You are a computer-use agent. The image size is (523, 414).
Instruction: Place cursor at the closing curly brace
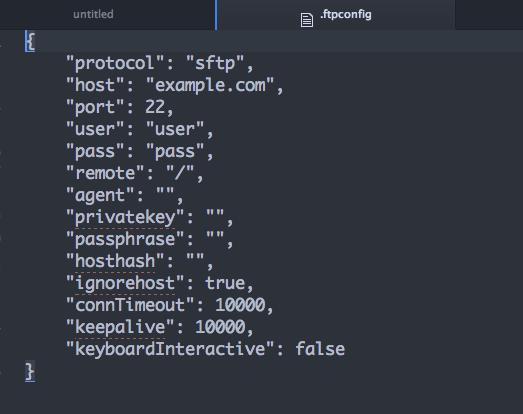[30, 371]
